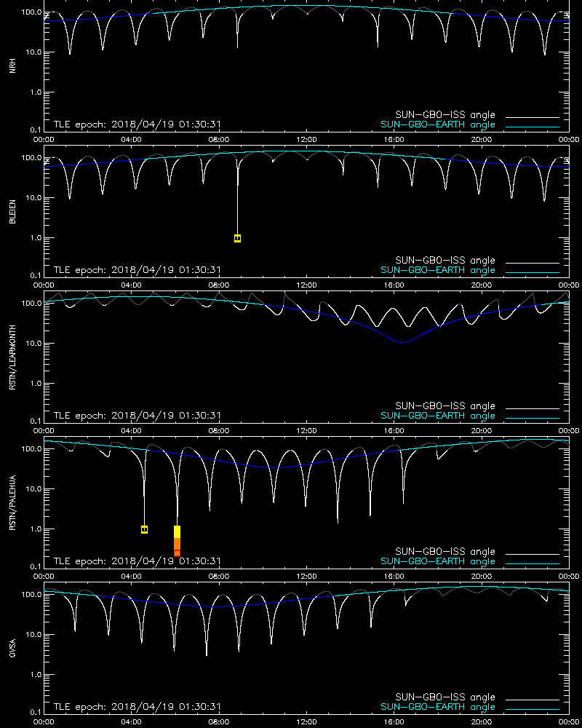The height and width of the screenshot is (728, 582).
Task: Click 'SUN-GBO-EARTH angle' legend in RSTN/LEARMONTH panel
Action: tap(438, 416)
